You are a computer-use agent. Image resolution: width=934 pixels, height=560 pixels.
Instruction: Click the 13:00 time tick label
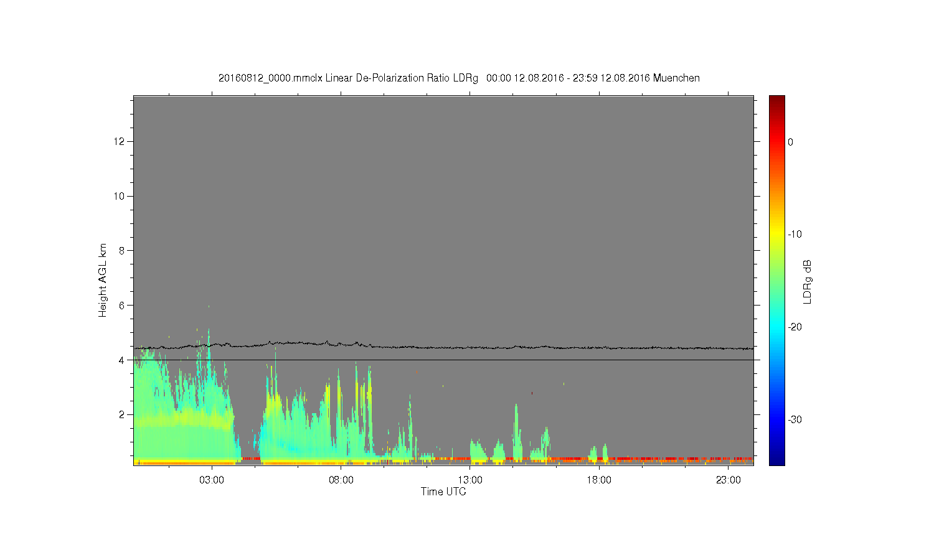point(470,480)
